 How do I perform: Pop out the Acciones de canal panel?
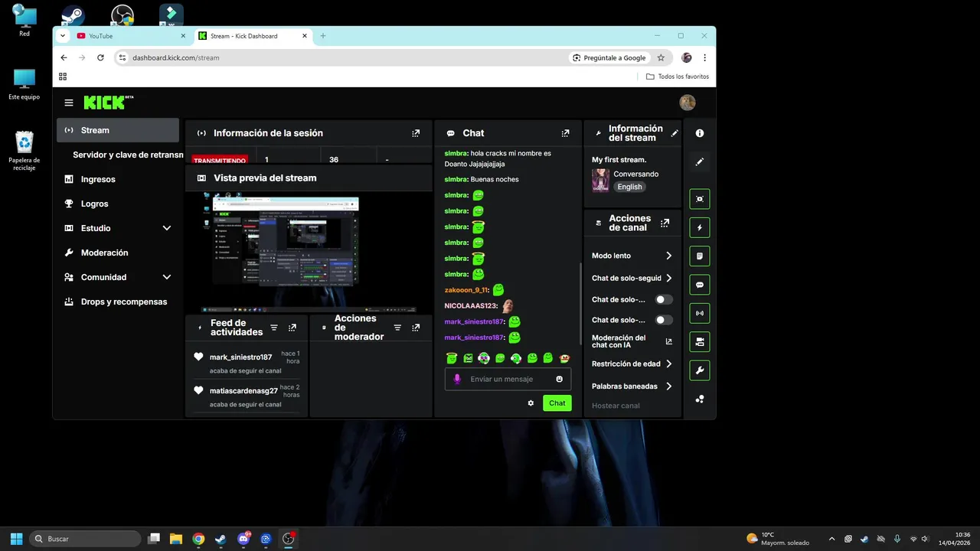[665, 223]
